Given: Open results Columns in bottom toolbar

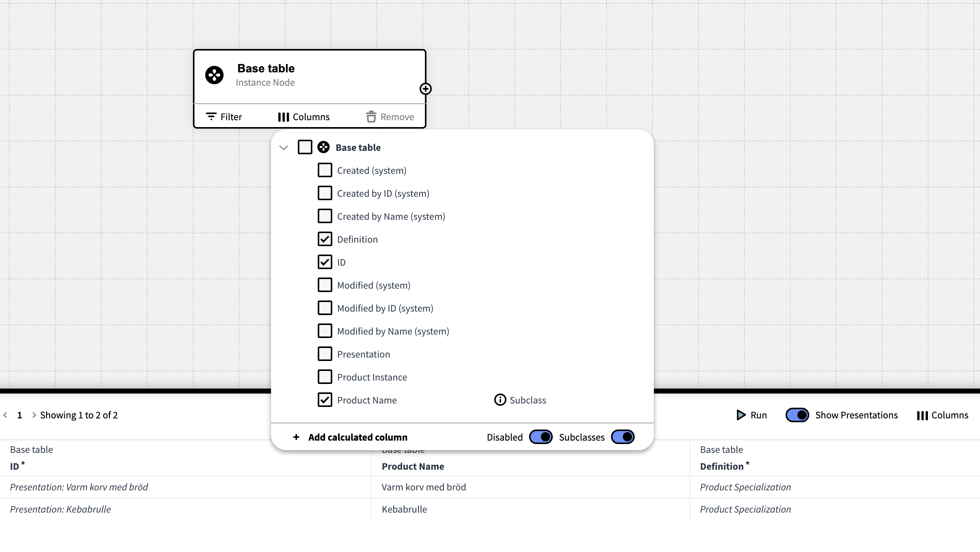Looking at the screenshot, I should [942, 415].
